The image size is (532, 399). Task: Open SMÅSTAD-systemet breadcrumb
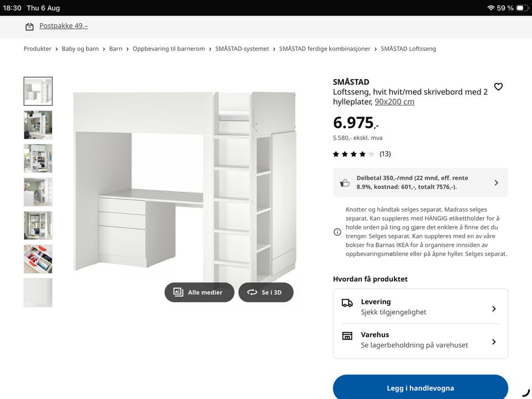pos(242,49)
